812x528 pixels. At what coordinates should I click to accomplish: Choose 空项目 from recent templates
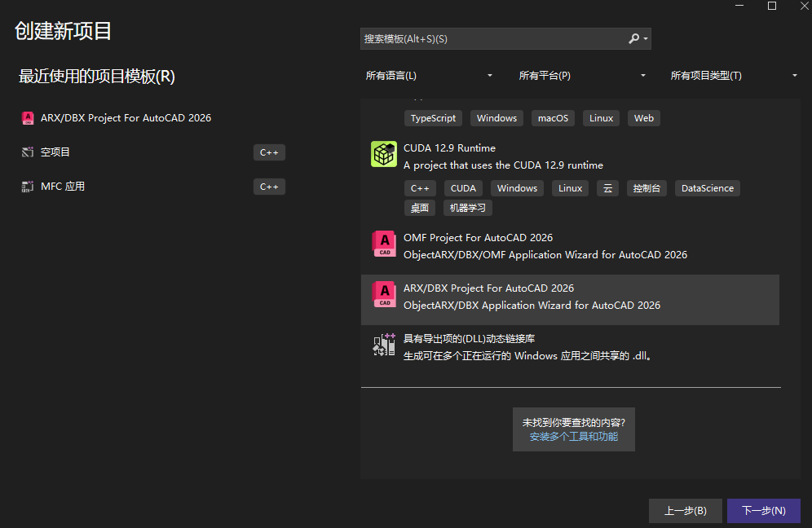pyautogui.click(x=56, y=152)
